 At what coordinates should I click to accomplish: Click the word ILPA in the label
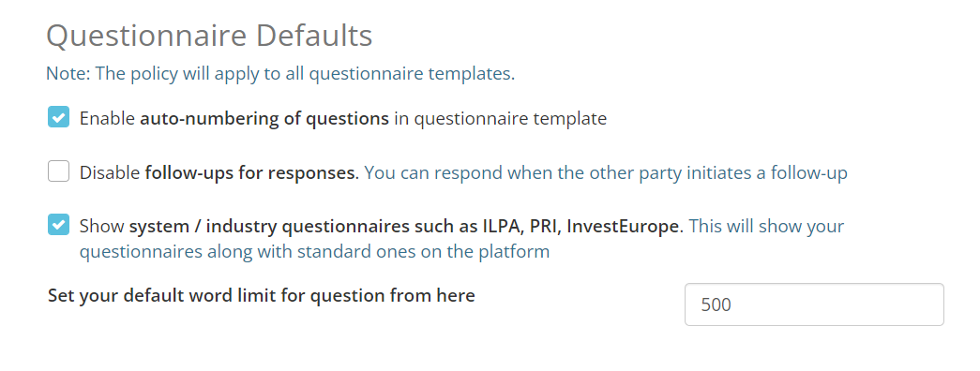[x=502, y=226]
